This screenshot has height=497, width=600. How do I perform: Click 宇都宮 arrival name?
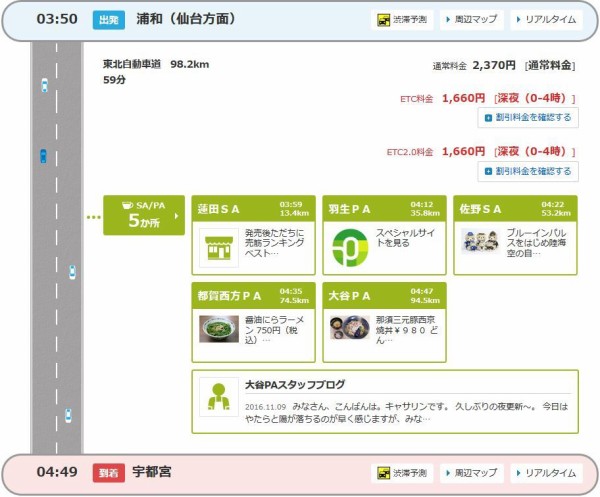click(x=152, y=472)
